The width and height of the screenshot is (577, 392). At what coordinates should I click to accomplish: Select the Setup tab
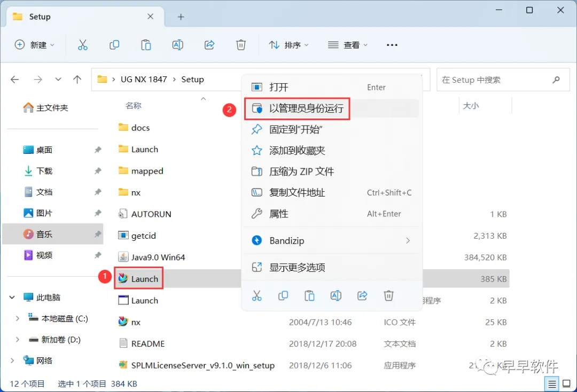[84, 17]
